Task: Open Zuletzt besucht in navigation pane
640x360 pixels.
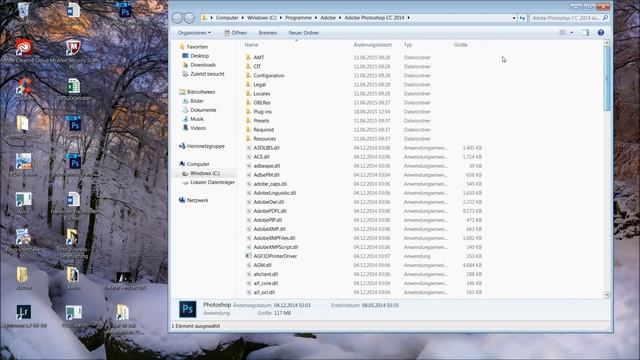Action: click(207, 74)
